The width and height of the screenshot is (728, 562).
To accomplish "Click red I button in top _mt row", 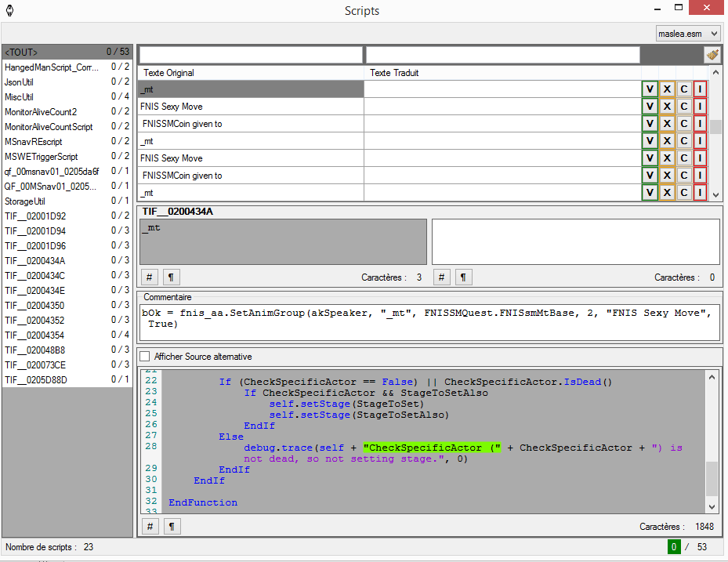I will [700, 89].
